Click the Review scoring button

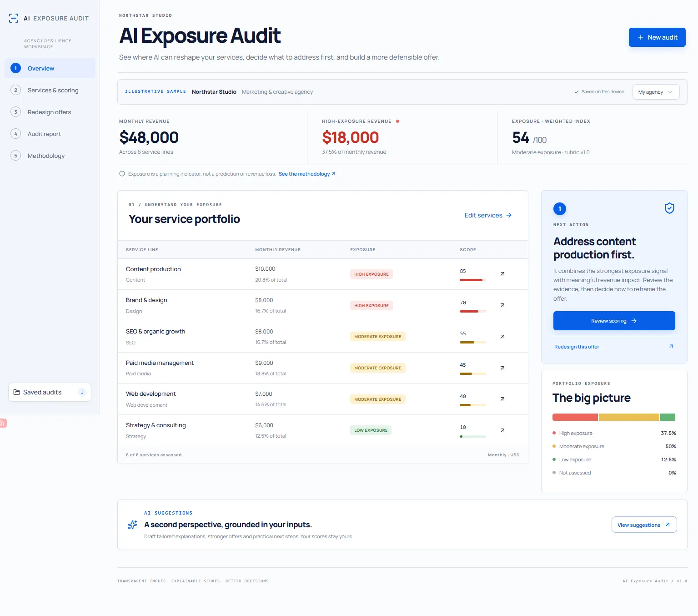[614, 321]
